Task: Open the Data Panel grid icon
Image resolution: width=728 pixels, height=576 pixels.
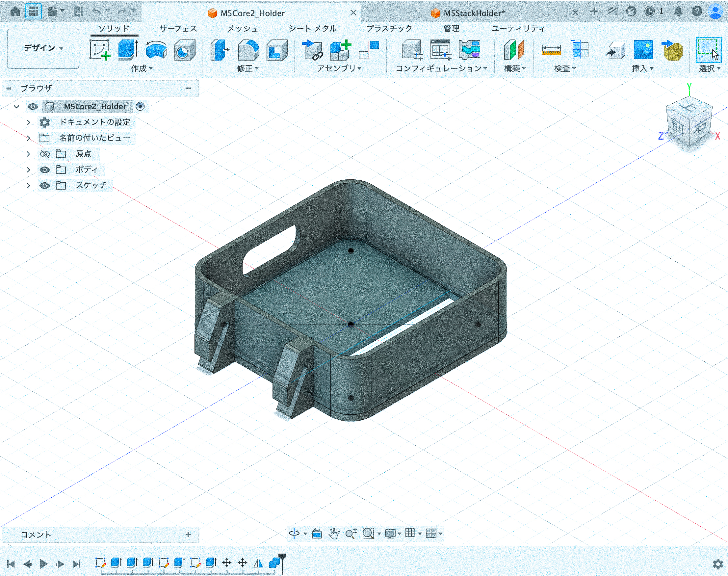Action: (x=33, y=12)
